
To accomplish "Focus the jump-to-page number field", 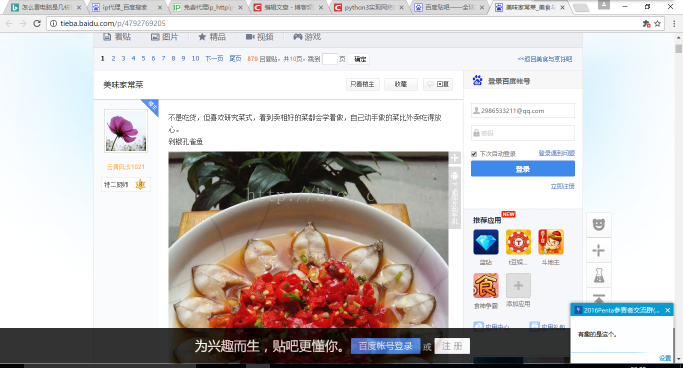I will pos(330,59).
